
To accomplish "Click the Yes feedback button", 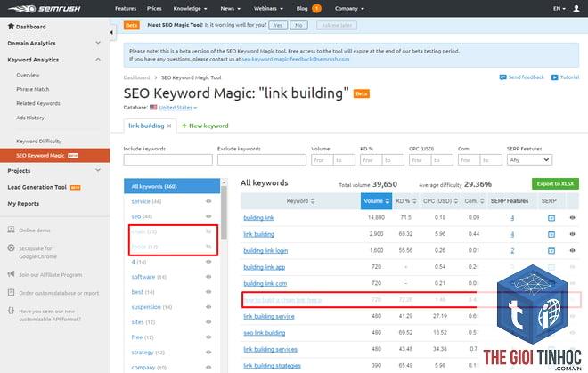I will coord(278,25).
